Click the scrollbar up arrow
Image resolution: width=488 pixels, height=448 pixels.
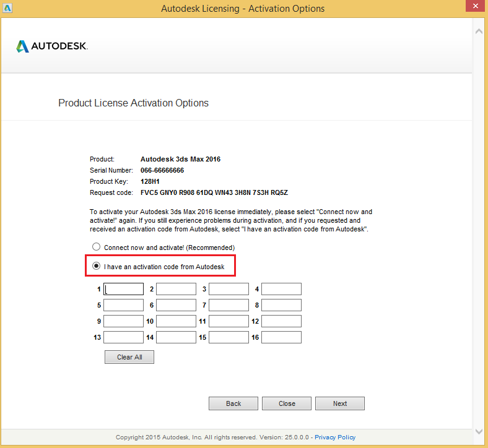point(479,31)
